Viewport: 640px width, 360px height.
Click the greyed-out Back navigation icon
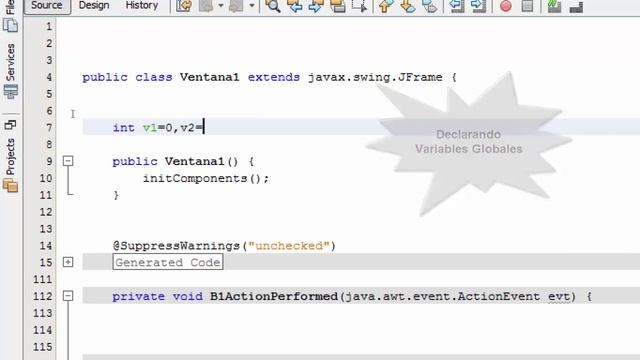coord(206,6)
